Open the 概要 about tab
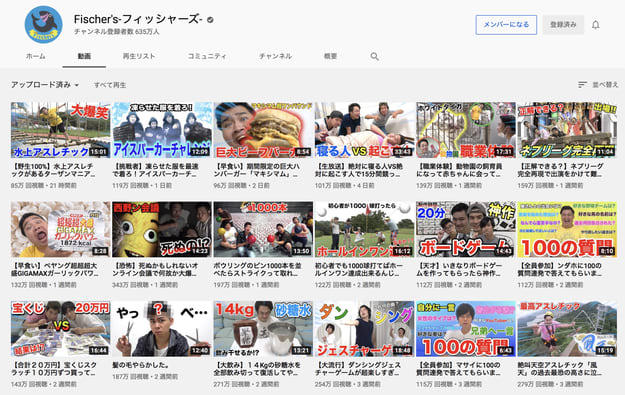Viewport: 625px width, 395px height. (330, 56)
